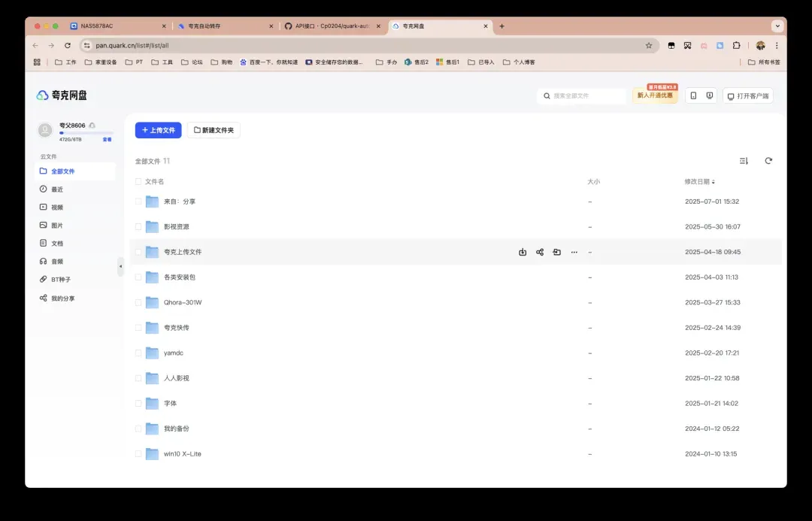Click the storage usage bar 472G/6TB

86,133
